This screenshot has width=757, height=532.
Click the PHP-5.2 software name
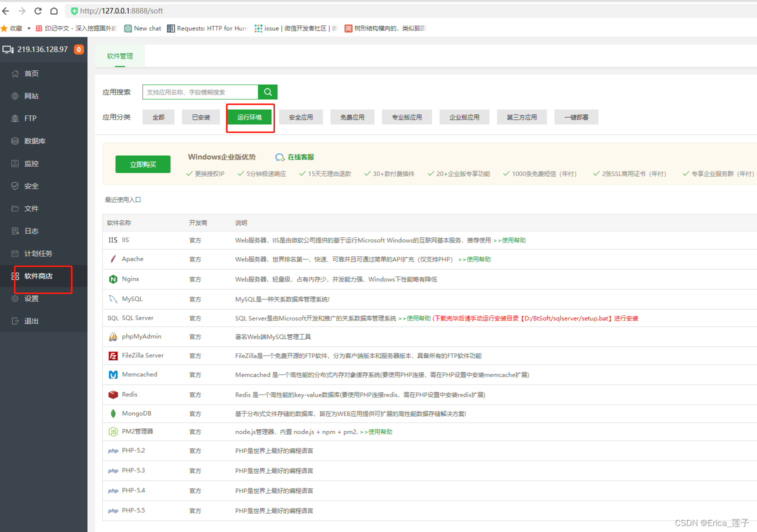click(x=133, y=450)
